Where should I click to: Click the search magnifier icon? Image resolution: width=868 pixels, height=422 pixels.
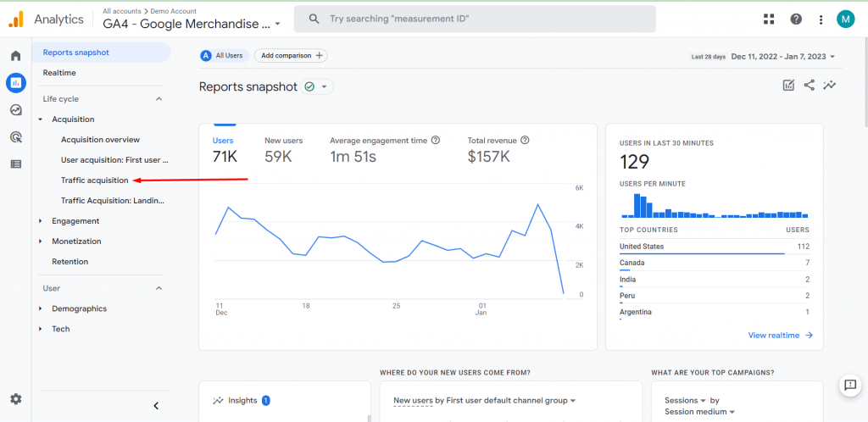[x=314, y=19]
